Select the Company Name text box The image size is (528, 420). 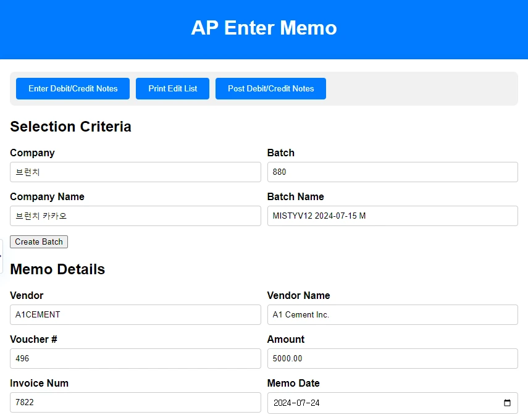[135, 216]
